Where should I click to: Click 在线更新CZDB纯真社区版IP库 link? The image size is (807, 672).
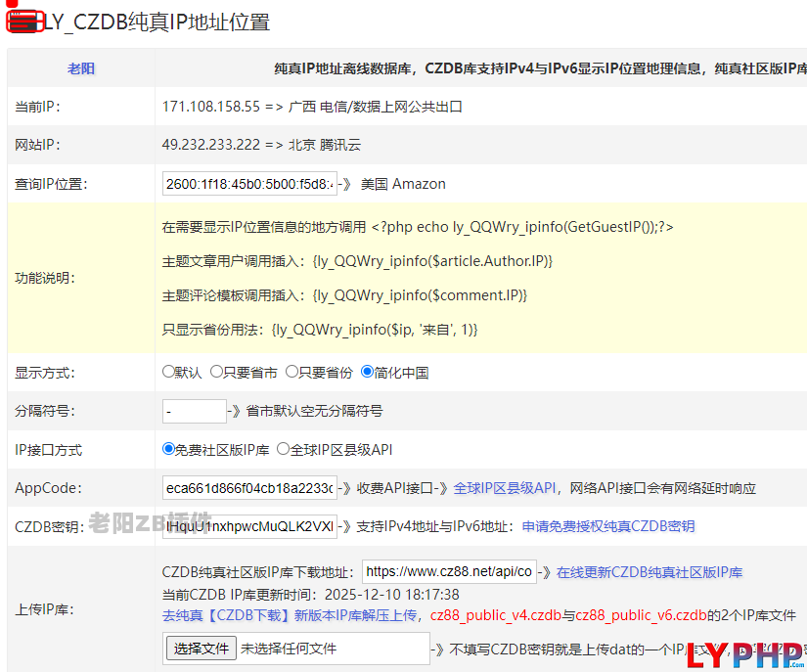pos(650,572)
